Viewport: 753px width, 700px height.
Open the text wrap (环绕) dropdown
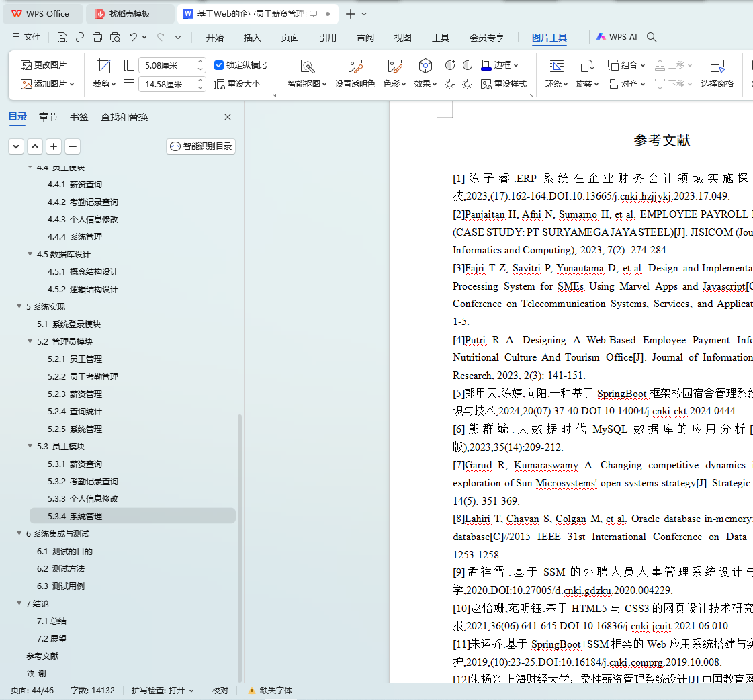click(556, 84)
